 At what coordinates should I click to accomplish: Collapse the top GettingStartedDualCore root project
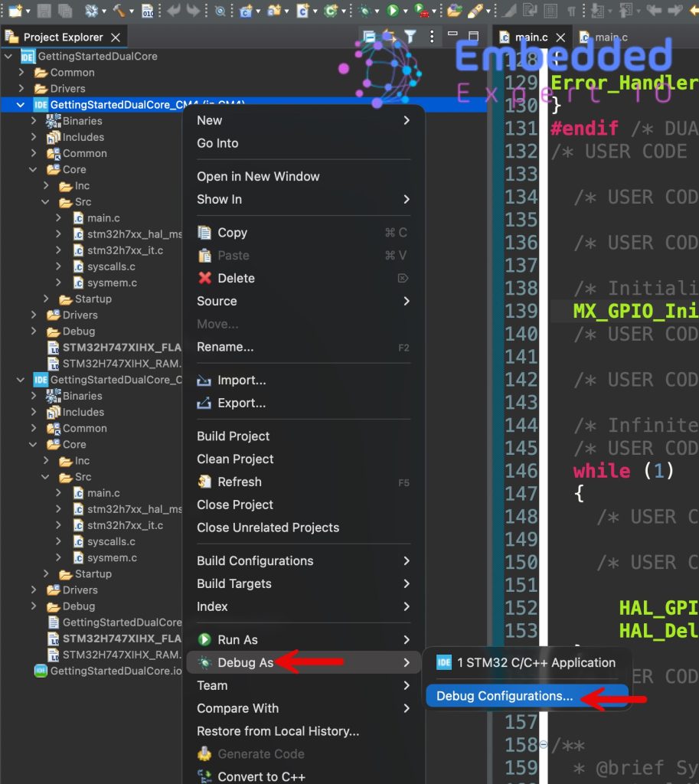tap(8, 57)
